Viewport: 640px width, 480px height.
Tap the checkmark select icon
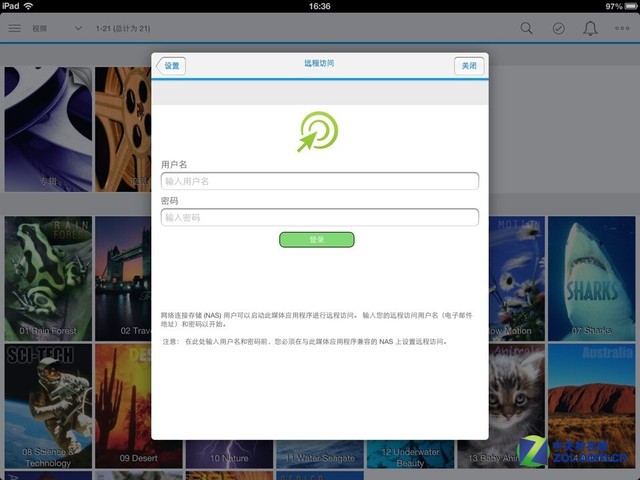tap(558, 28)
